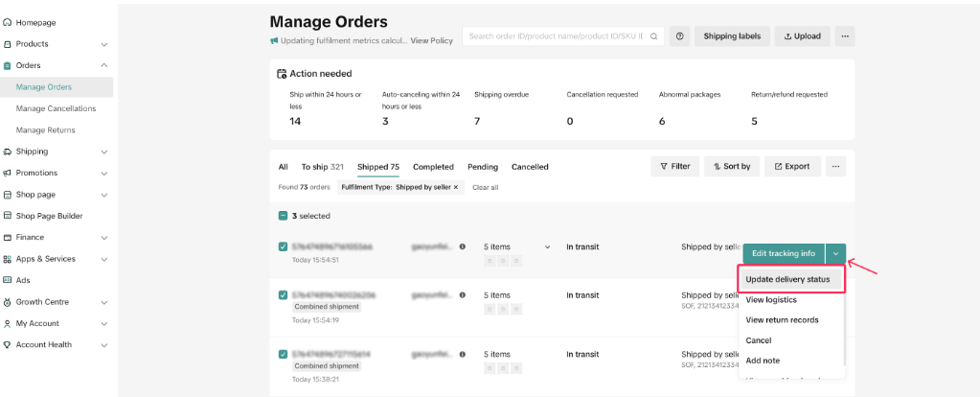Click the Growth Centre icon
The image size is (980, 397).
8,302
